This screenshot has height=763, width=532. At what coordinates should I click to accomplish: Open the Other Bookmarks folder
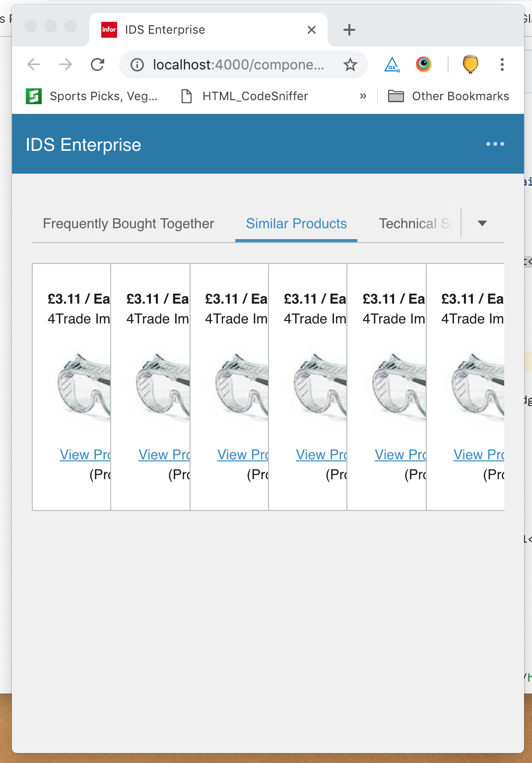point(446,96)
